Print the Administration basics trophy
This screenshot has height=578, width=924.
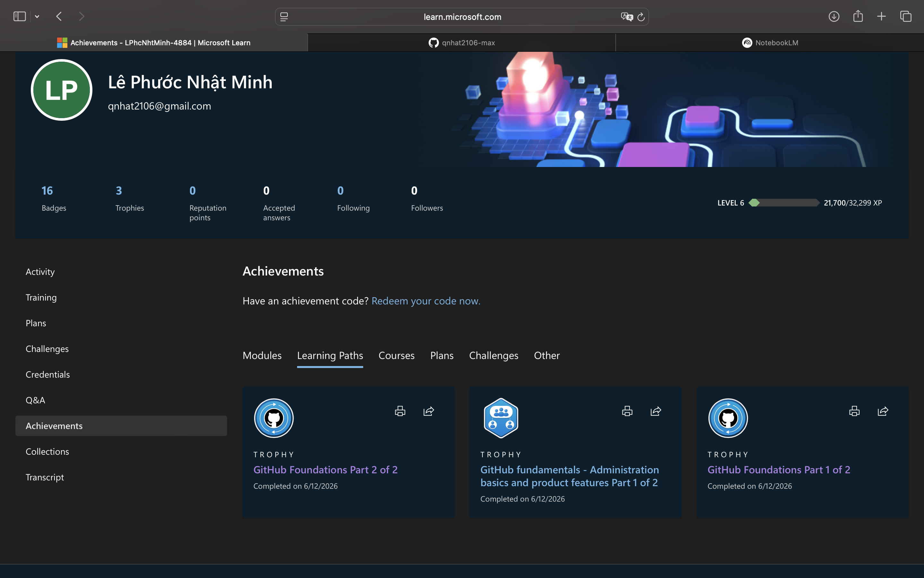627,411
